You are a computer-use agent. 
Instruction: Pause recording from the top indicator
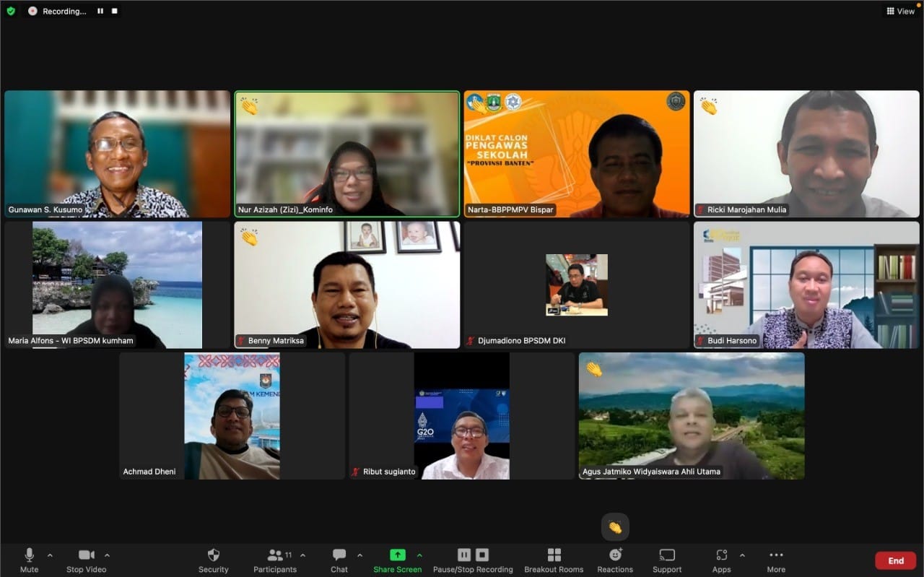[x=100, y=11]
